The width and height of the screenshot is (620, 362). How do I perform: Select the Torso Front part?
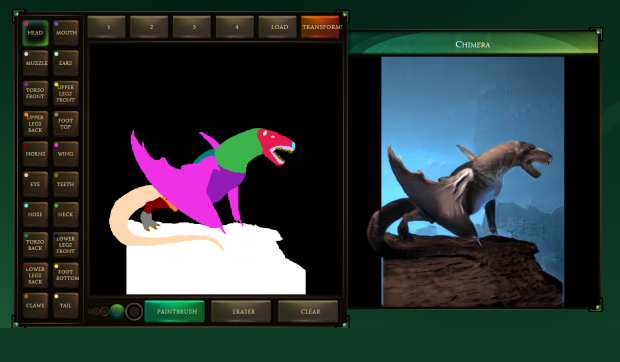pyautogui.click(x=35, y=93)
